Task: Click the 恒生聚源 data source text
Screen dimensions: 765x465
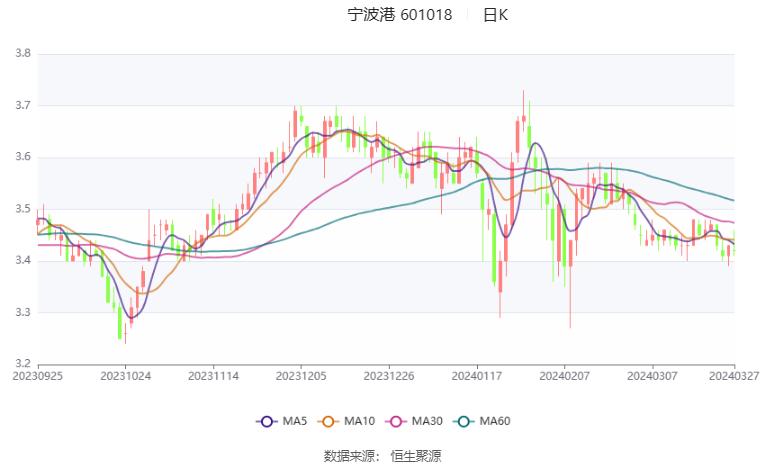Action: point(416,456)
